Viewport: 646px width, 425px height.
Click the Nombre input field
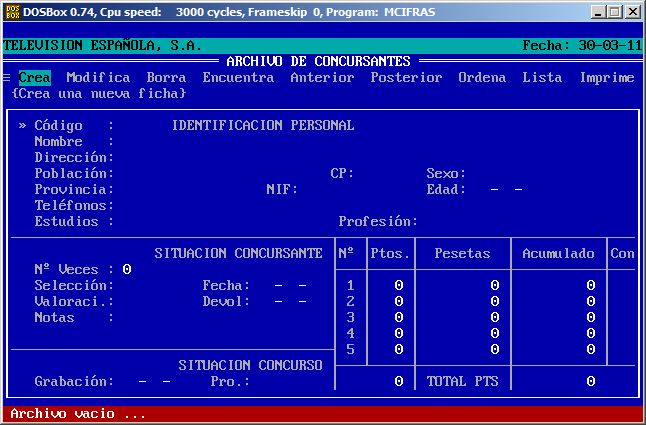click(x=200, y=142)
